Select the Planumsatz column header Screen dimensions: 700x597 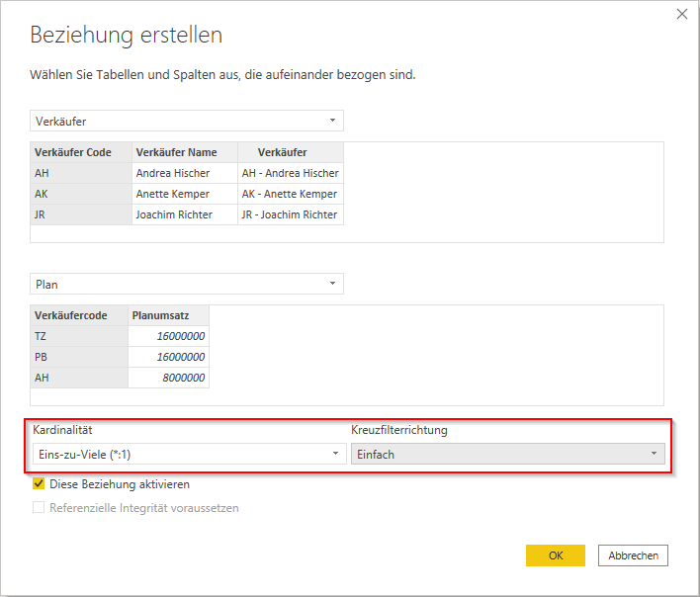(x=168, y=315)
